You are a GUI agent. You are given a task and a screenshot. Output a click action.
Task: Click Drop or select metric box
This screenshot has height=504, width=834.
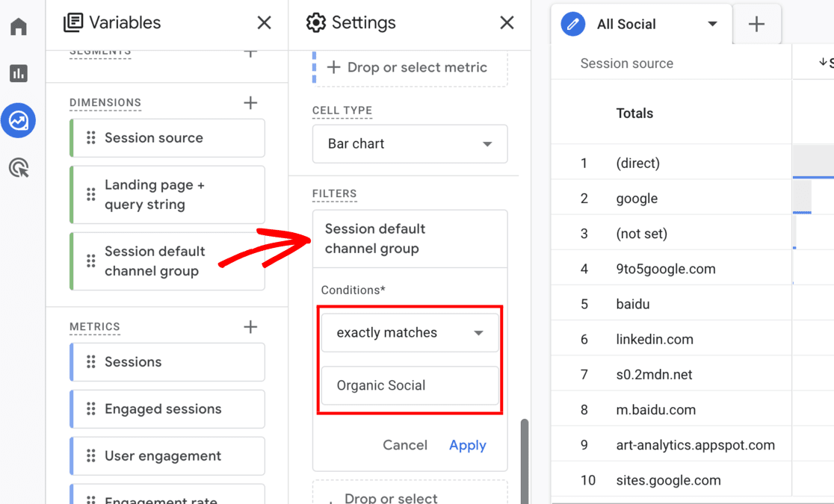(x=410, y=67)
